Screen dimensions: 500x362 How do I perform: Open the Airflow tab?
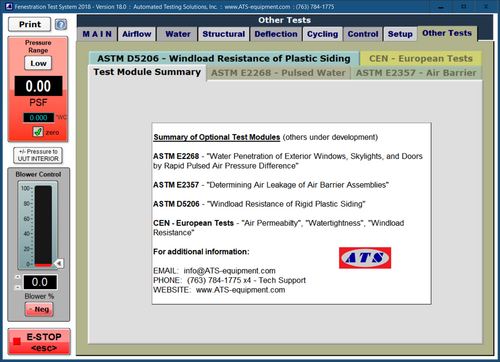coord(137,34)
